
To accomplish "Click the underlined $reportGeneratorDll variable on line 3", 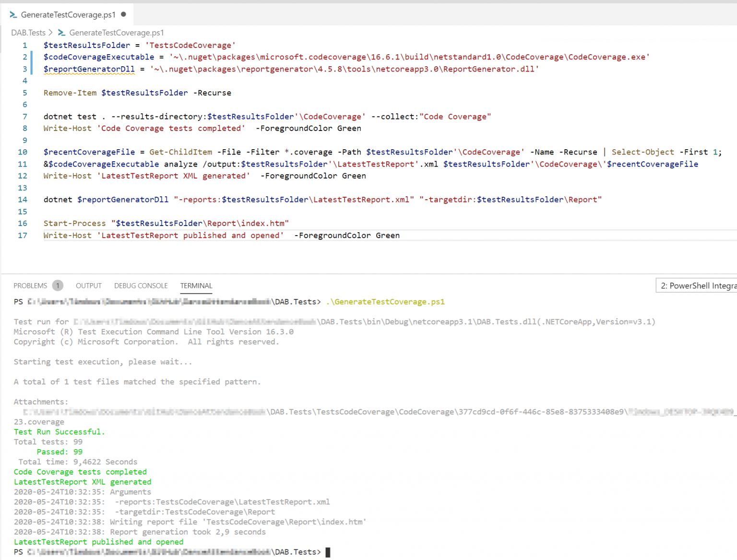I will click(89, 69).
